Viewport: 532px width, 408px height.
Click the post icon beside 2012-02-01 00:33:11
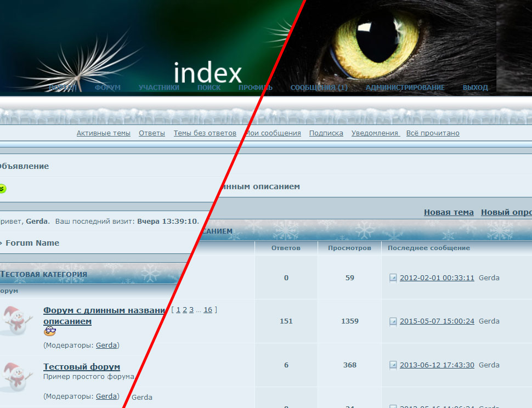[393, 278]
